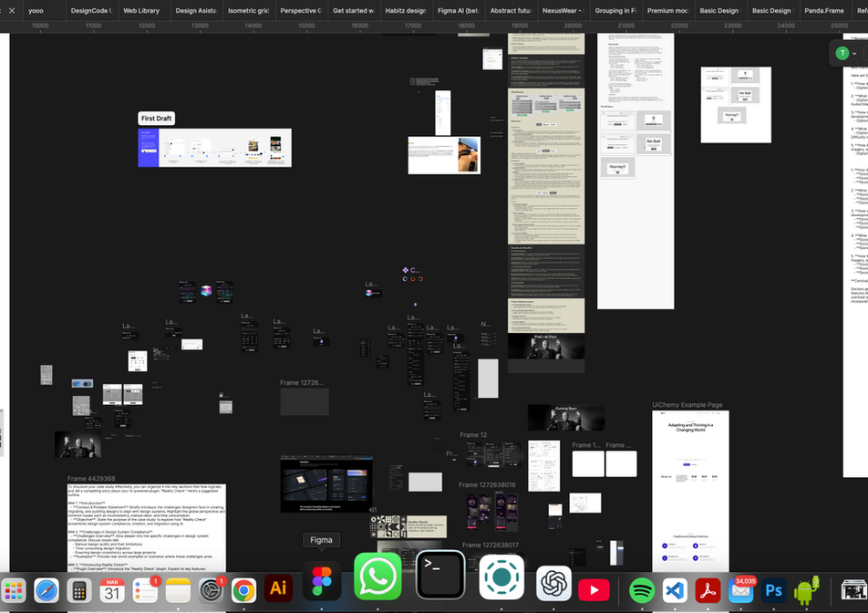This screenshot has height=613, width=868.
Task: Open Adobe Illustrator in the dock
Action: (278, 588)
